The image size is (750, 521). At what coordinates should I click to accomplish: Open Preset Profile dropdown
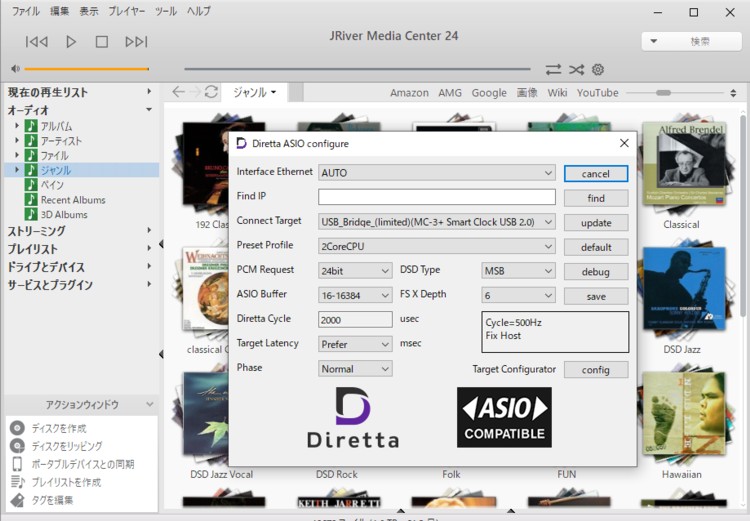tap(437, 246)
